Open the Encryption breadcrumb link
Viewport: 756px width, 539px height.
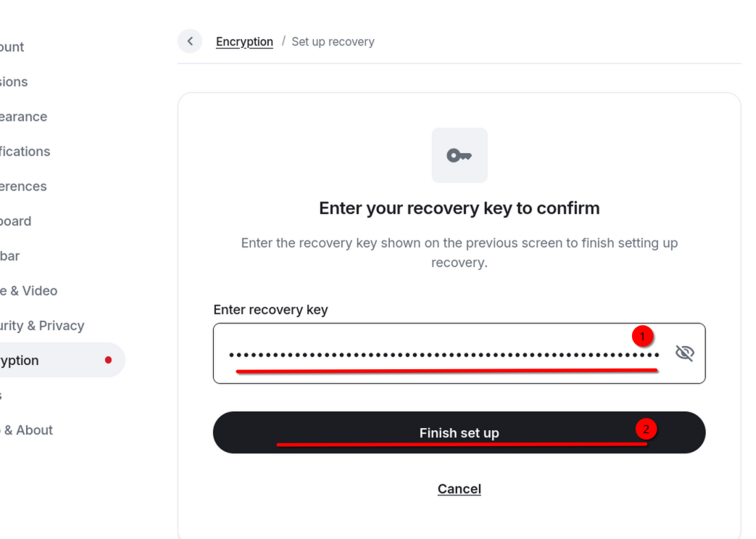[244, 42]
